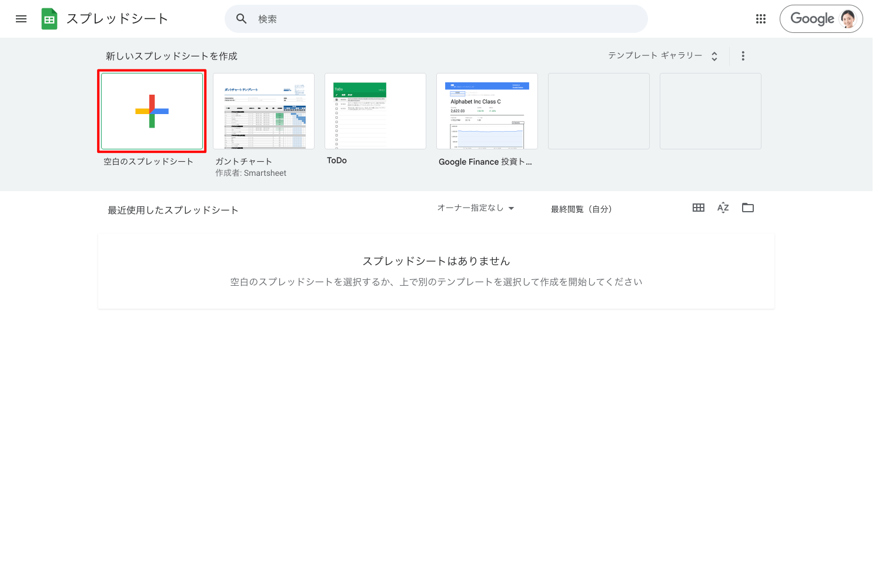This screenshot has height=588, width=882.
Task: Expand the テンプレート ギャラリー
Action: [663, 56]
